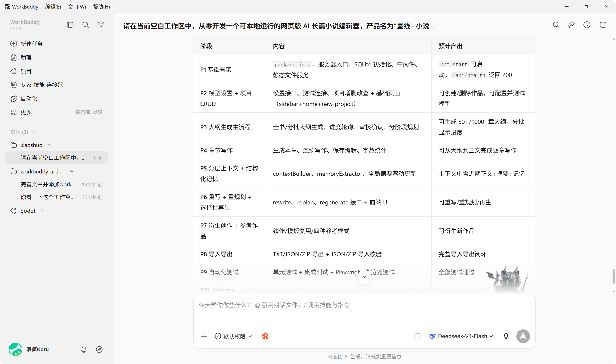This screenshot has width=616, height=364.
Task: Click the WorkBuddy app logo in title bar
Action: pos(8,6)
